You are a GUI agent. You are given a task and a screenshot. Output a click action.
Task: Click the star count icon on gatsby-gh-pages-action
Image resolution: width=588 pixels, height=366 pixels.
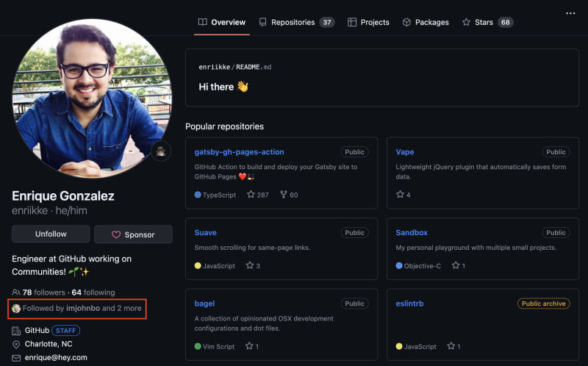[251, 195]
